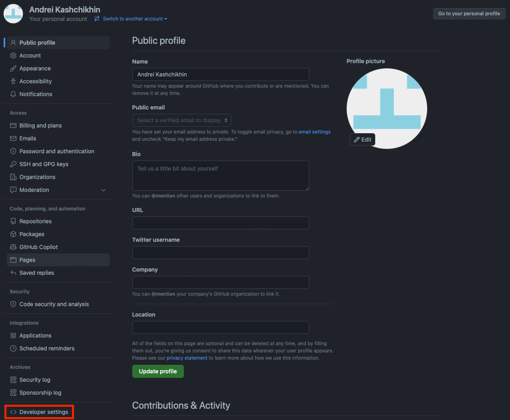Click the Andrei Kashchikhin name heading

tap(65, 10)
